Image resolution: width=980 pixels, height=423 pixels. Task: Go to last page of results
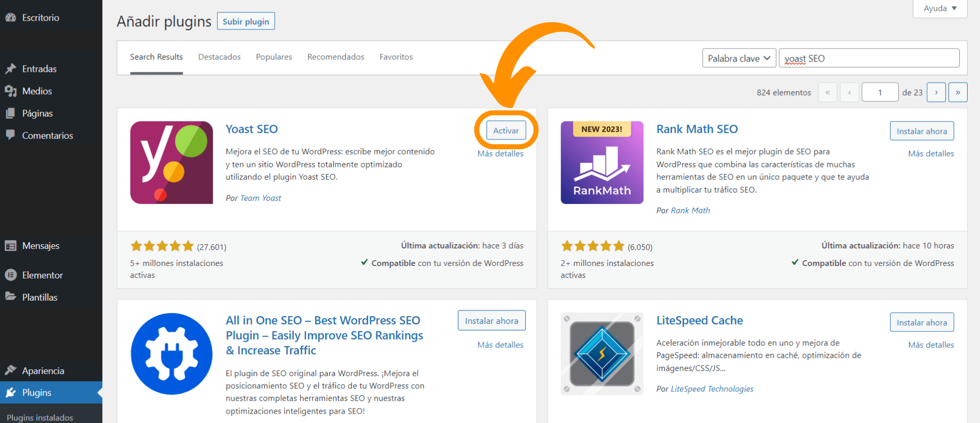click(x=958, y=92)
